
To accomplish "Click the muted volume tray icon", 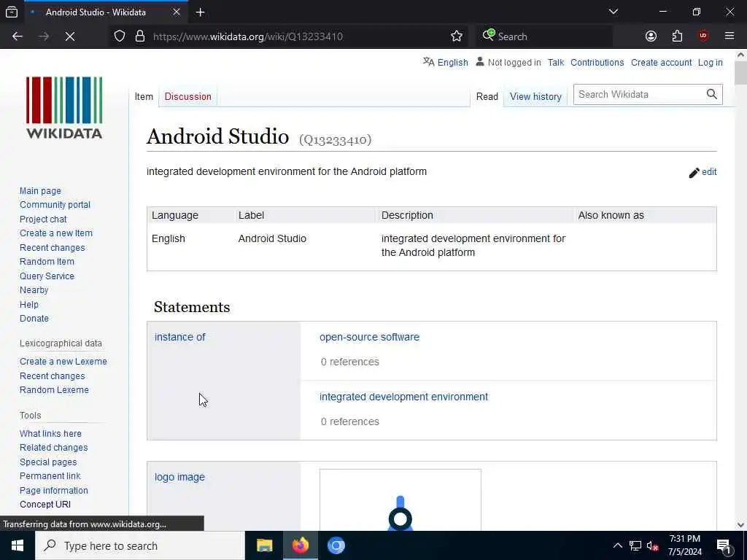I will pos(652,546).
